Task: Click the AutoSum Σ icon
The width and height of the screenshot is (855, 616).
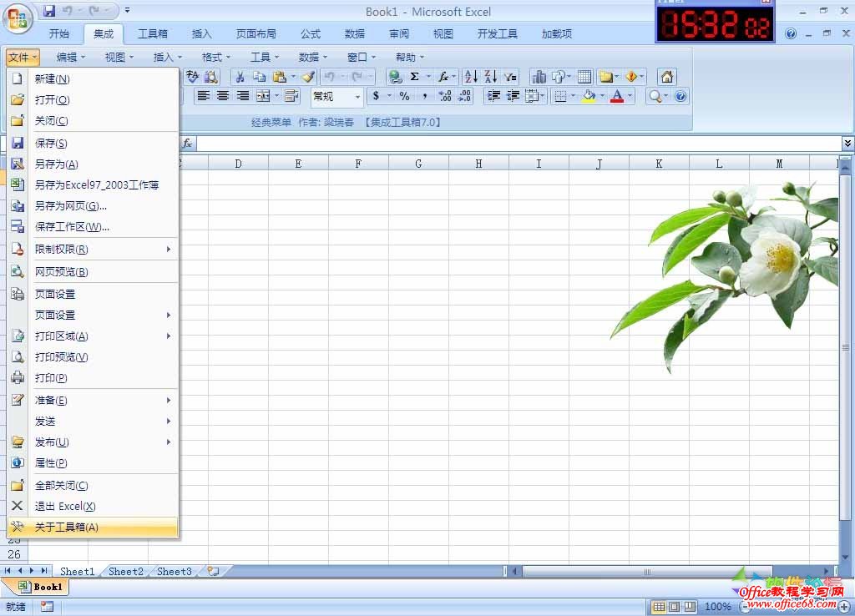Action: (415, 76)
